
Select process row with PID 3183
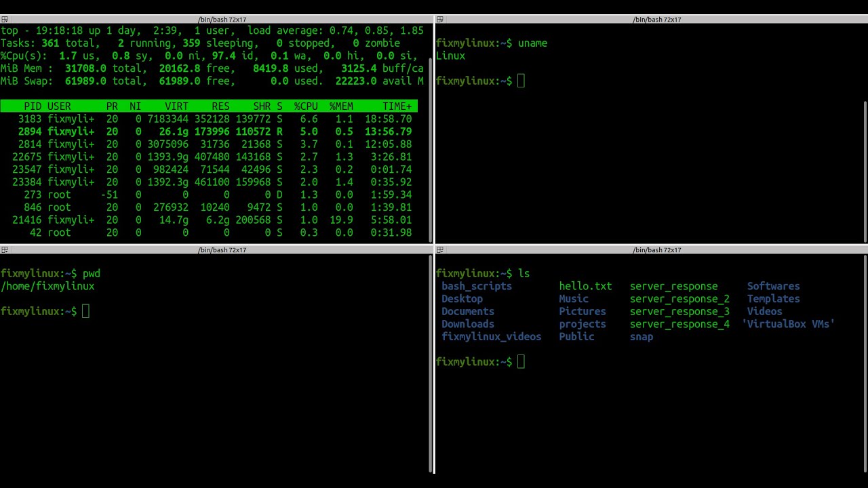209,119
